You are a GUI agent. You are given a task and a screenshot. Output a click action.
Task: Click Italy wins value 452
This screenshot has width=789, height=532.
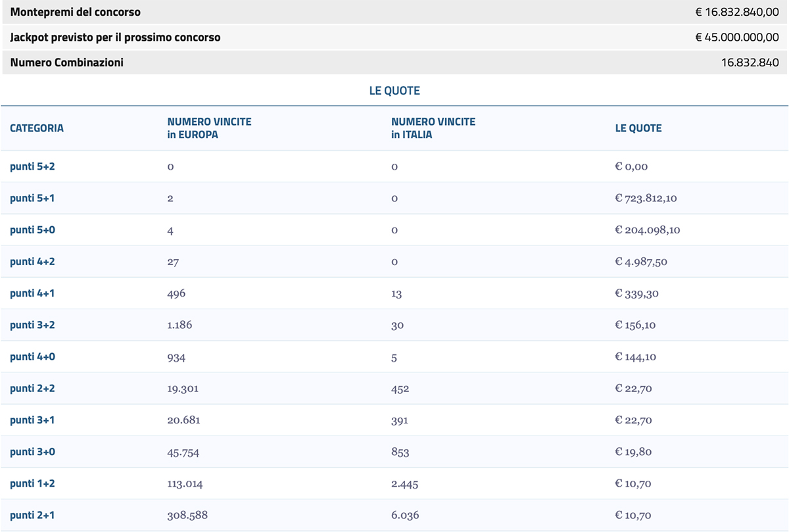400,389
